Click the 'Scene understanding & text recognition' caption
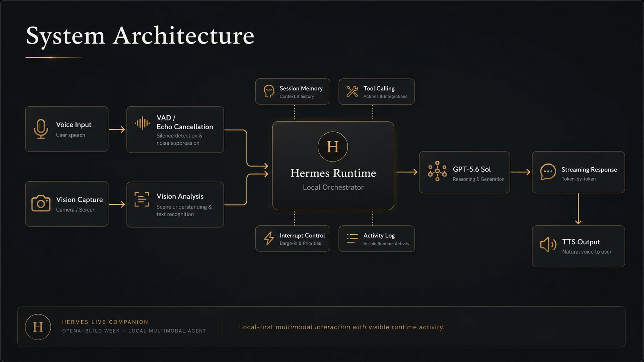Screen dimensions: 644x362 tap(184, 210)
